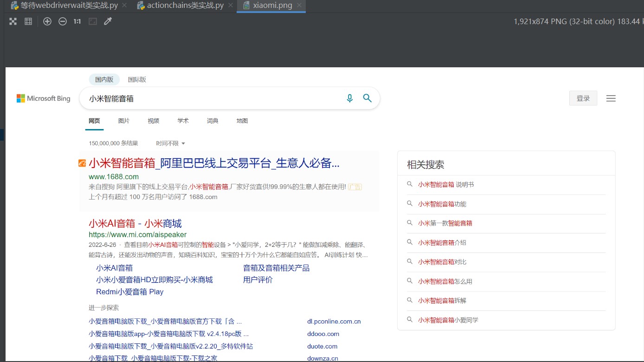Open the 视频 results tab

154,121
